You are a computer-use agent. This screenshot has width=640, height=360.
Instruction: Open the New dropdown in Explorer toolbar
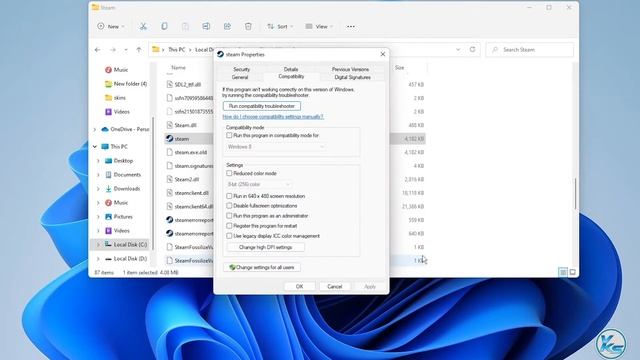click(x=111, y=27)
